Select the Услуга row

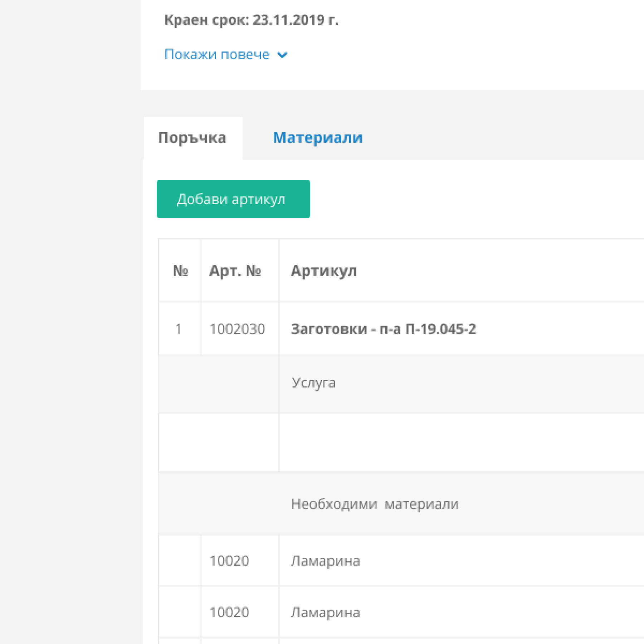tap(313, 382)
